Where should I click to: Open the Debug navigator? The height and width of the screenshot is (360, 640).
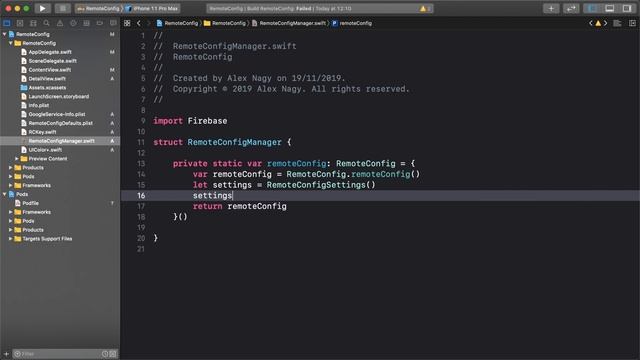(87, 23)
